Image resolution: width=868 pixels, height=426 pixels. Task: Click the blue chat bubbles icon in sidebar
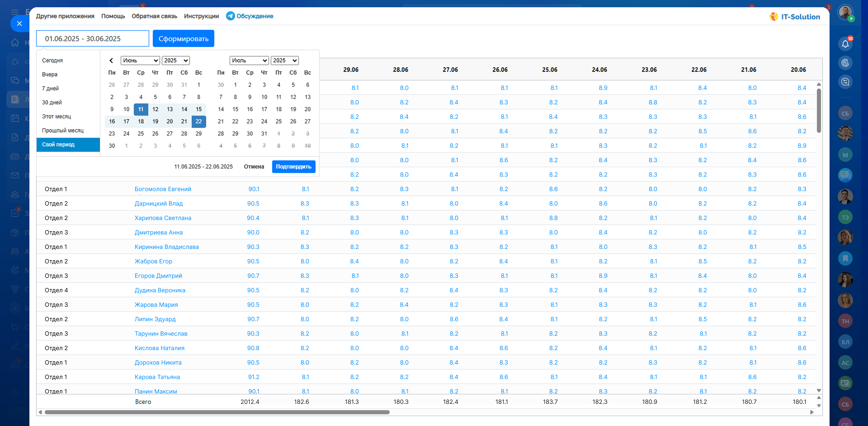[845, 175]
